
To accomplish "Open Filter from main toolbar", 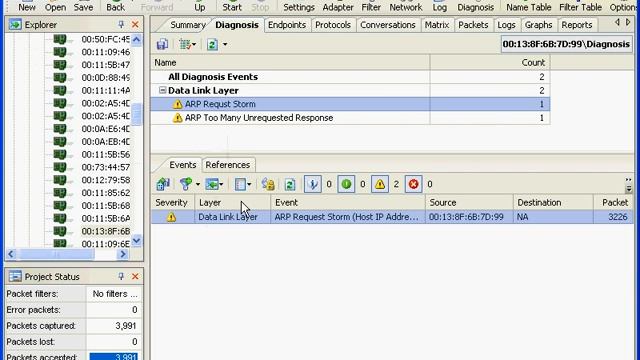I will pyautogui.click(x=371, y=6).
